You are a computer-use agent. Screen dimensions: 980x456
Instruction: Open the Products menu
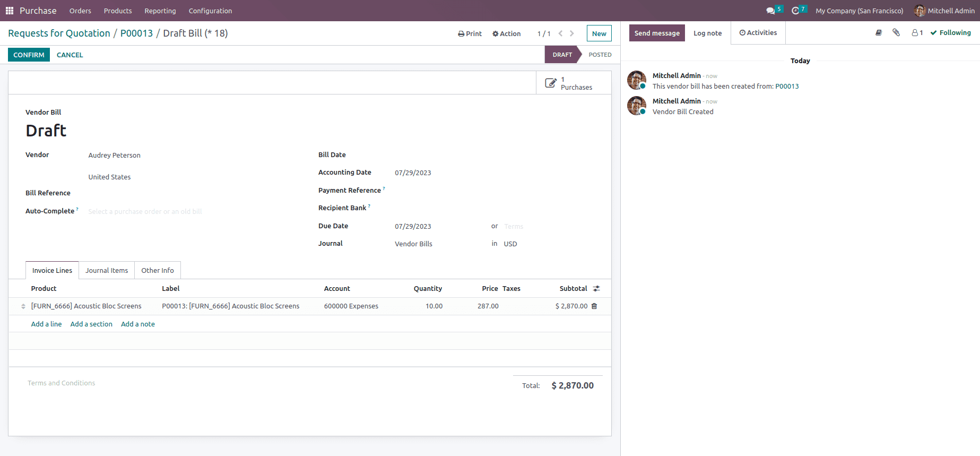118,11
